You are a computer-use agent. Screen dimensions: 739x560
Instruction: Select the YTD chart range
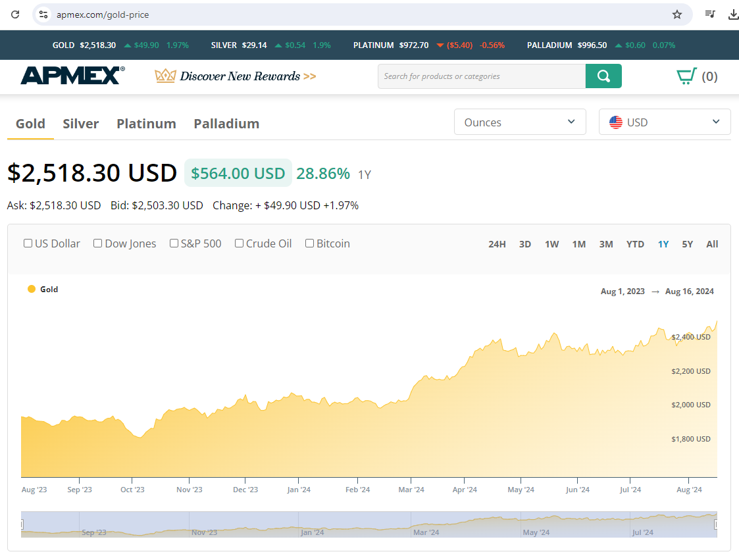pyautogui.click(x=635, y=244)
